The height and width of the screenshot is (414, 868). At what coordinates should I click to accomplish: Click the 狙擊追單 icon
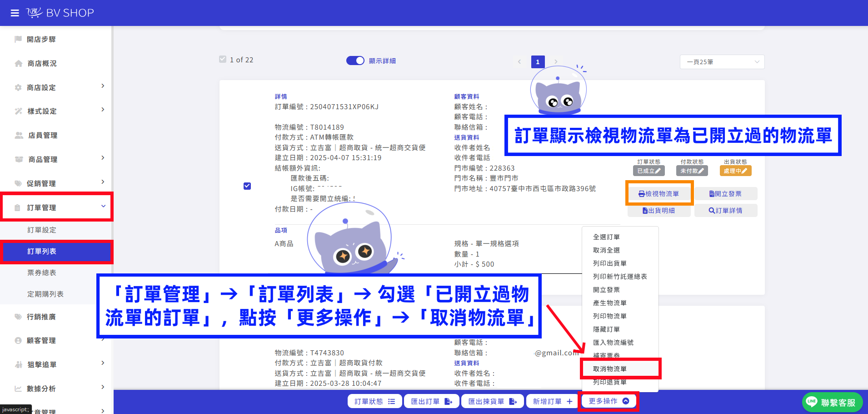coord(19,364)
